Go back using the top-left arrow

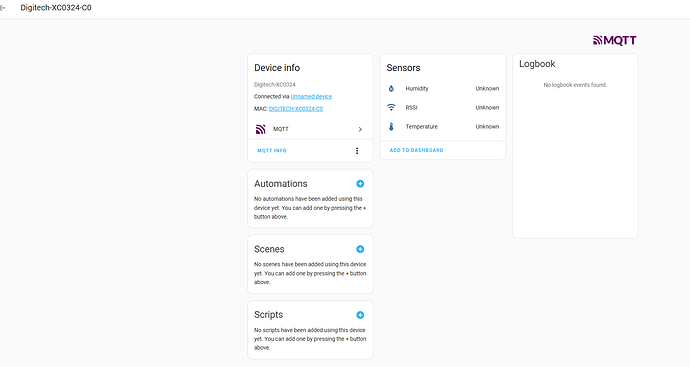tap(2, 8)
